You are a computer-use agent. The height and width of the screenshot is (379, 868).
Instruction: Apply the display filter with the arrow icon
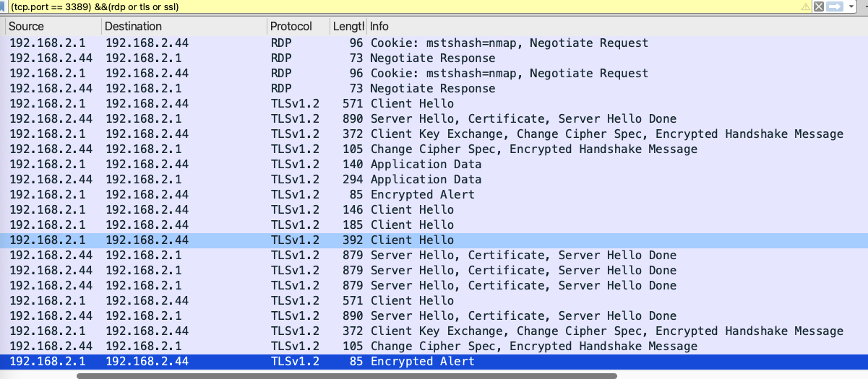pyautogui.click(x=835, y=6)
